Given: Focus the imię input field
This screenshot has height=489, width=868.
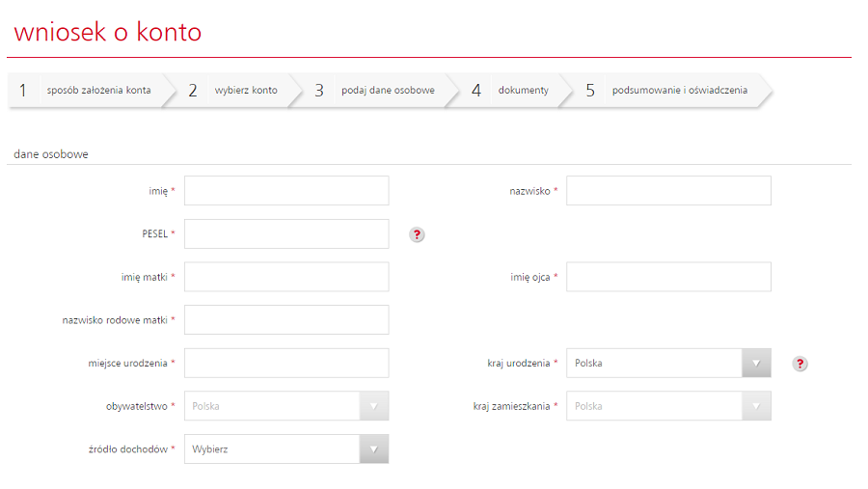Looking at the screenshot, I should pyautogui.click(x=286, y=191).
